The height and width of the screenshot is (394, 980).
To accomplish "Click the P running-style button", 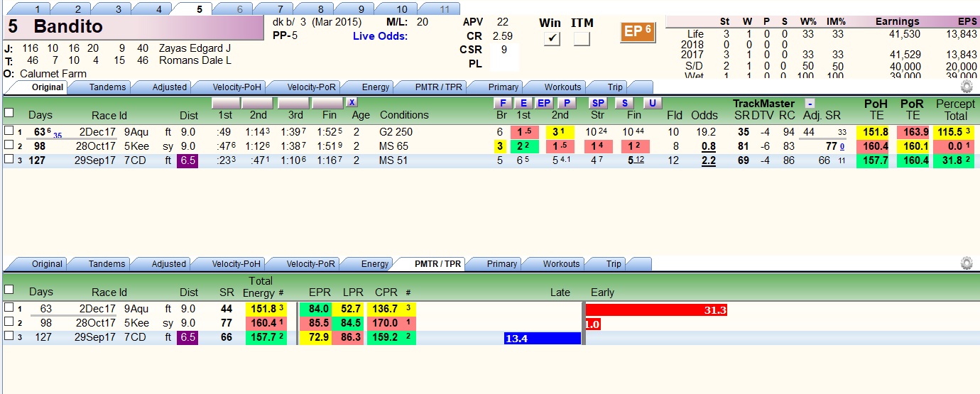I will [566, 103].
